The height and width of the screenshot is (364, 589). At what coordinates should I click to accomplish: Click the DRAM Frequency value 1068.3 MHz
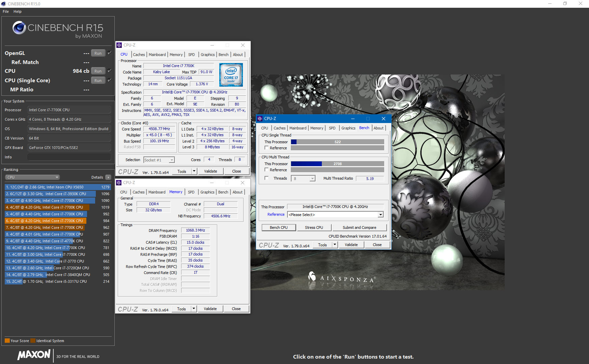pos(196,230)
